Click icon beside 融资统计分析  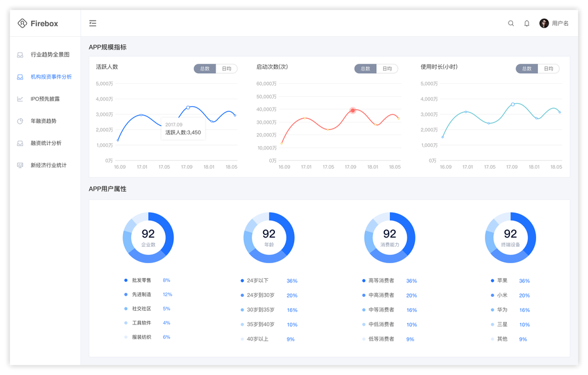pyautogui.click(x=20, y=143)
